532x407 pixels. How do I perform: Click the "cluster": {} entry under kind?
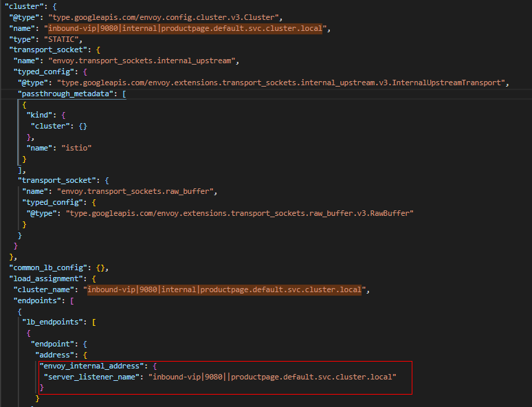59,126
